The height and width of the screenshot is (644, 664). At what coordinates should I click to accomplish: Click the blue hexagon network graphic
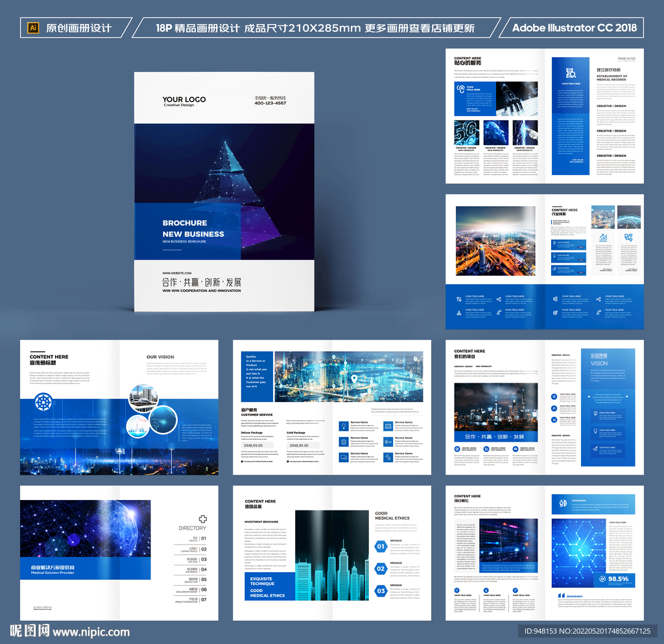pyautogui.click(x=579, y=553)
